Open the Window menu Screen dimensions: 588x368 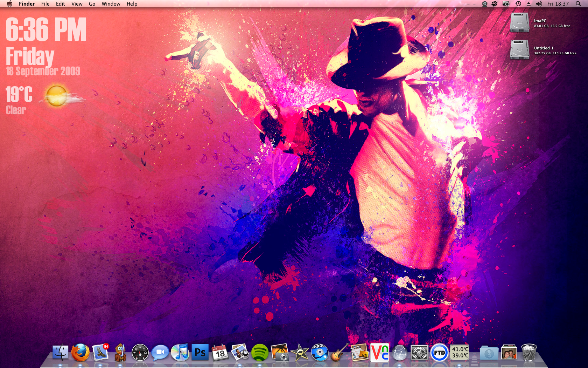[111, 4]
